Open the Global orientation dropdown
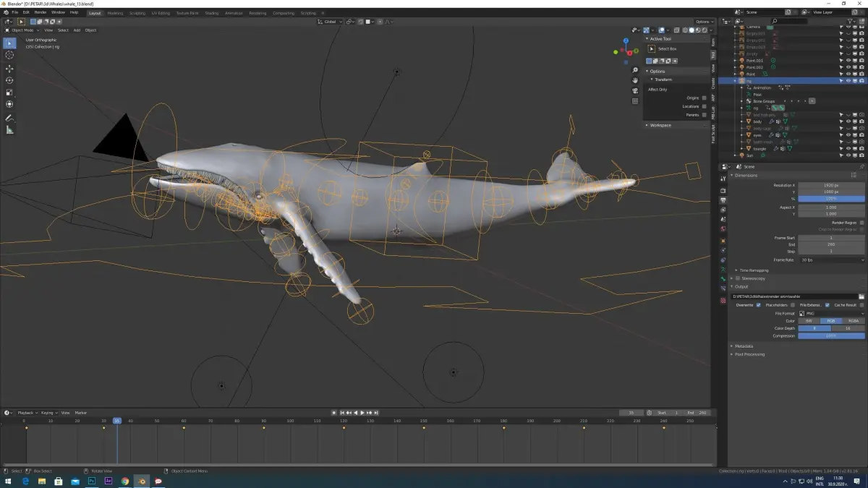This screenshot has height=488, width=868. (x=332, y=22)
